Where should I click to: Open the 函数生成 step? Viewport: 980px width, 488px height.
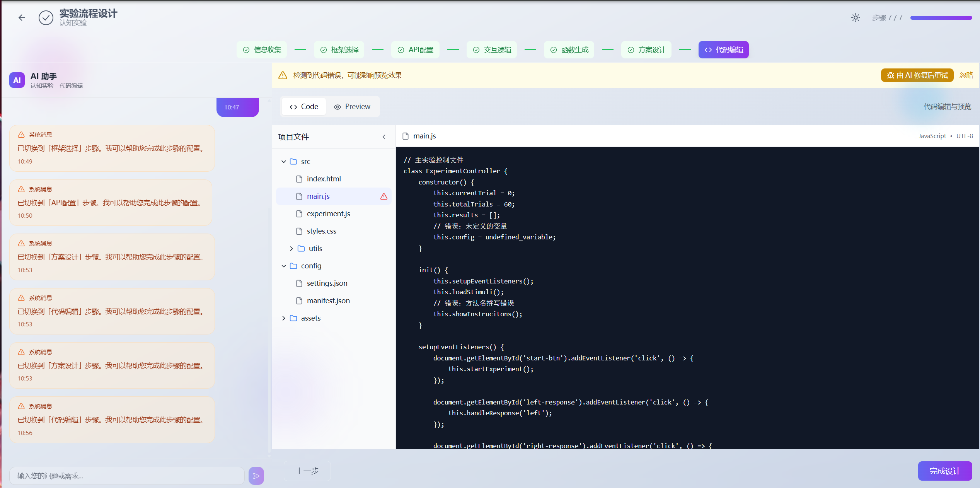click(x=569, y=49)
